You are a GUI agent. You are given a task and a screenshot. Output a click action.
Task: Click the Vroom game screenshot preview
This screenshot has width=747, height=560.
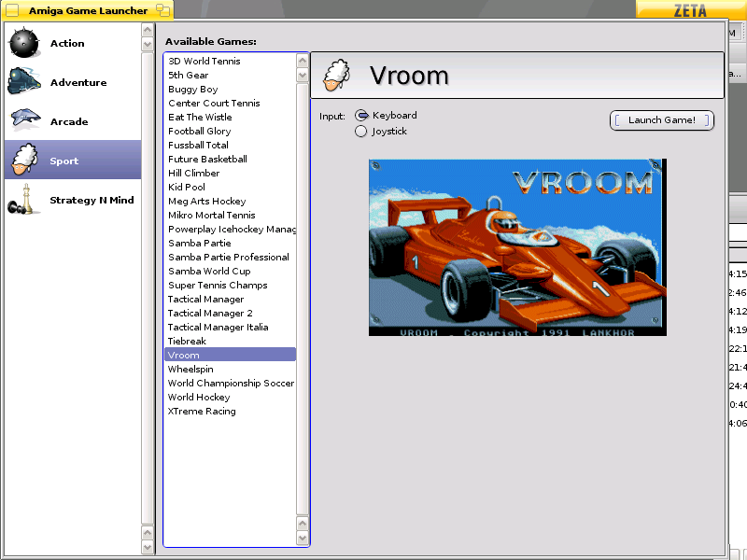pyautogui.click(x=517, y=247)
